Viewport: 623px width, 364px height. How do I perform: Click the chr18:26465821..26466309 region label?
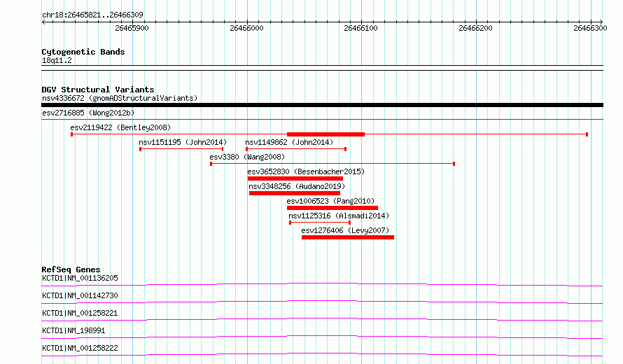92,15
